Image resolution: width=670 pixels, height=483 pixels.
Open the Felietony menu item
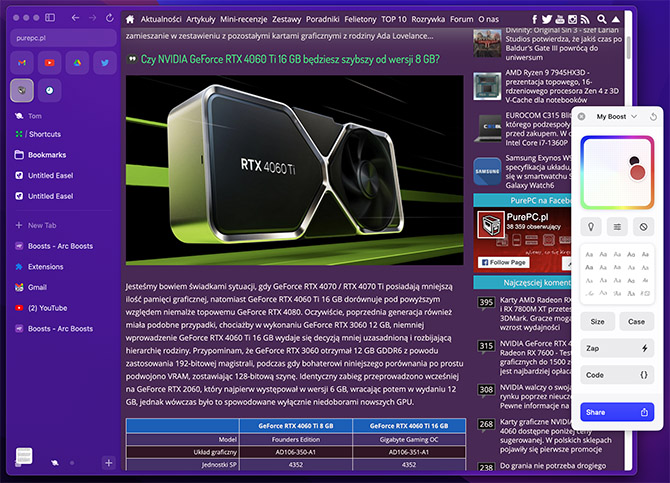[x=360, y=19]
